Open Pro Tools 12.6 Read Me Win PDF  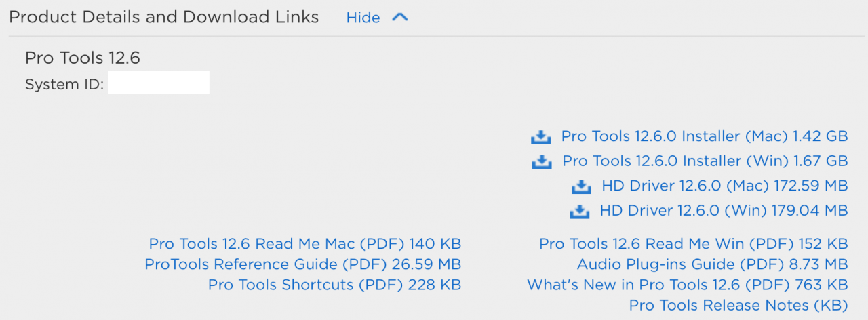[694, 244]
